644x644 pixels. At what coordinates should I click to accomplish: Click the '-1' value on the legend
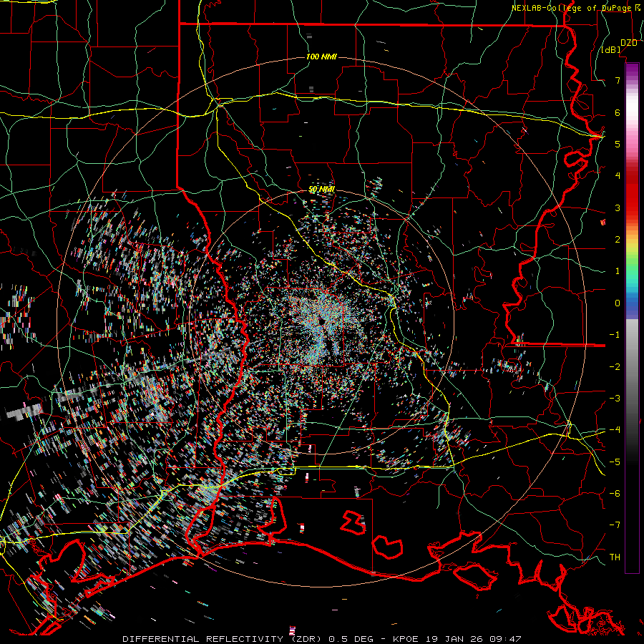(x=615, y=335)
